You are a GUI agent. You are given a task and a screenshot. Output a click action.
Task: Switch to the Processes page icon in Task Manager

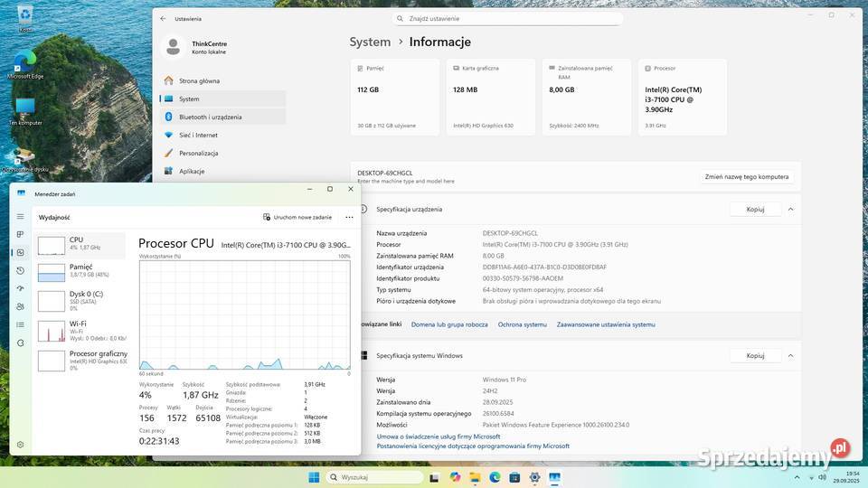(20, 235)
